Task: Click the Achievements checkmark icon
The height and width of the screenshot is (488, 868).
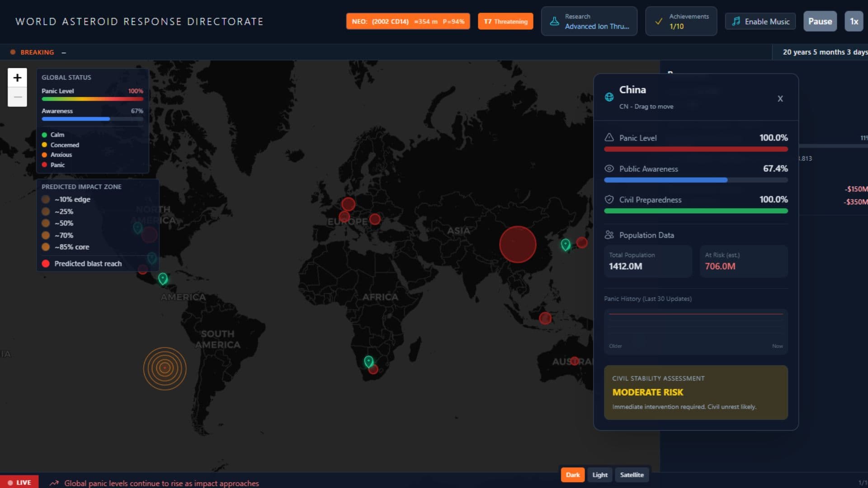Action: 659,21
